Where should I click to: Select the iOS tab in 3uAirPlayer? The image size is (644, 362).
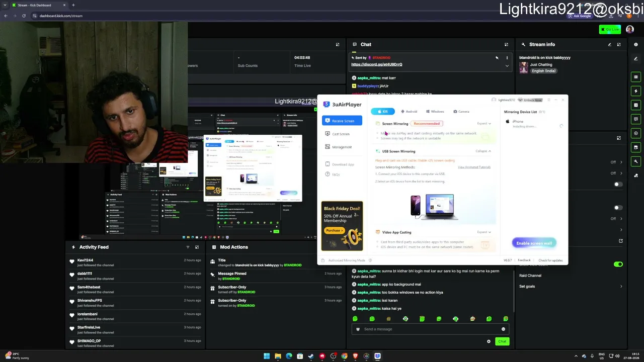(x=382, y=111)
